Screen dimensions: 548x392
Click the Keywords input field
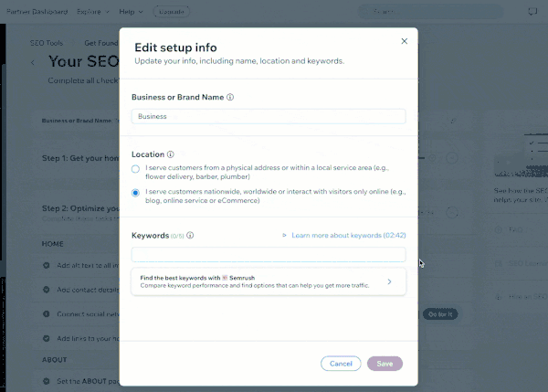click(269, 255)
